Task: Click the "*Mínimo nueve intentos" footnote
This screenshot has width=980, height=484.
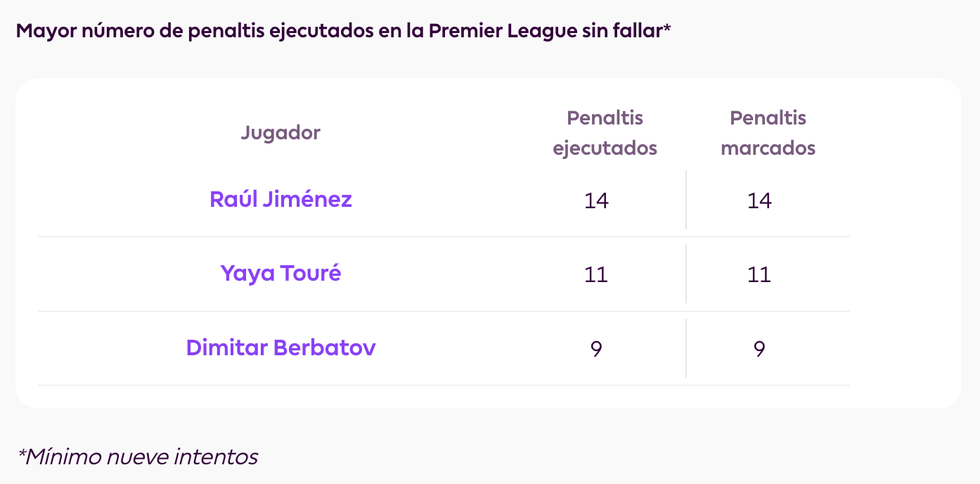Action: point(138,457)
